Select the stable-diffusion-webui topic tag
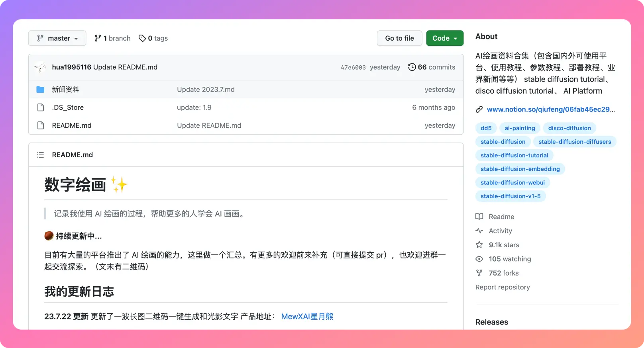Screen dimensions: 644x348 point(512,183)
